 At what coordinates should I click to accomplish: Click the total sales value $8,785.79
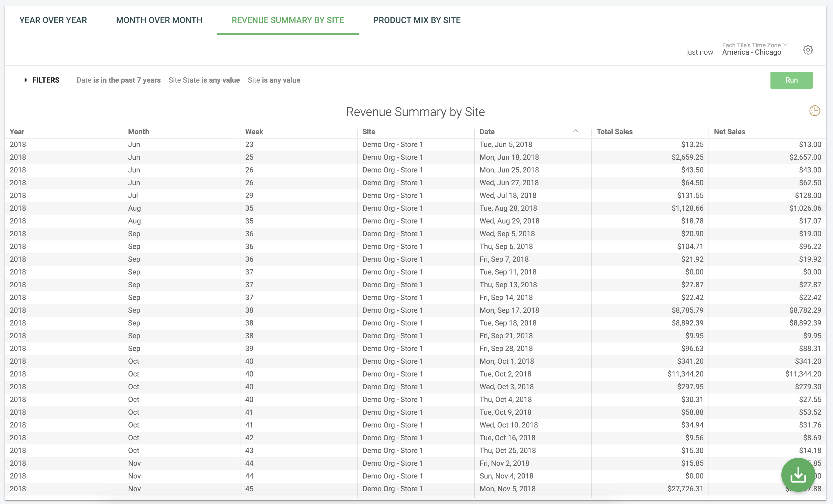(687, 310)
